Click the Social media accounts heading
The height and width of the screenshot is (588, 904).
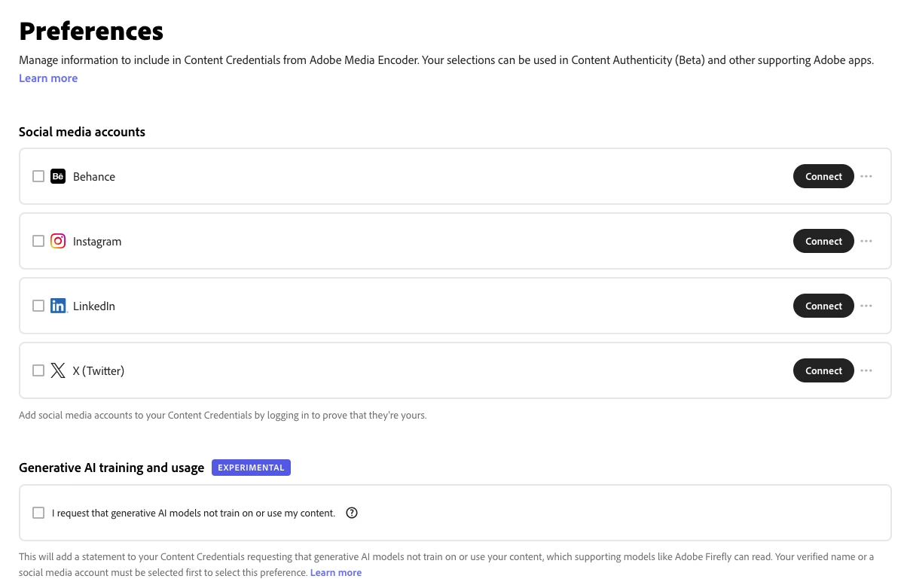click(82, 132)
